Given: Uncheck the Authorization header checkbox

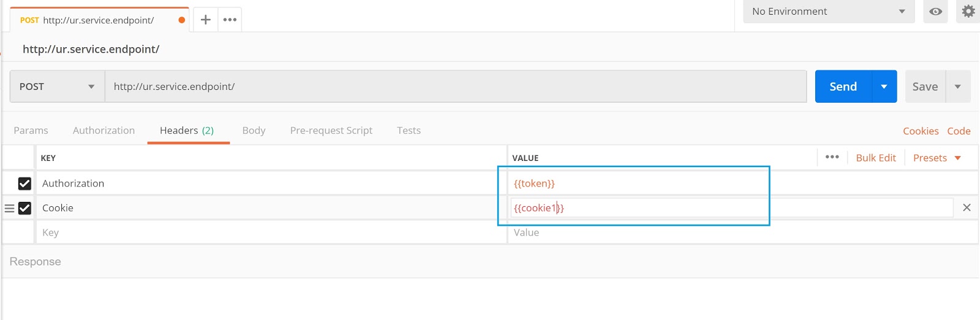Looking at the screenshot, I should click(x=24, y=184).
